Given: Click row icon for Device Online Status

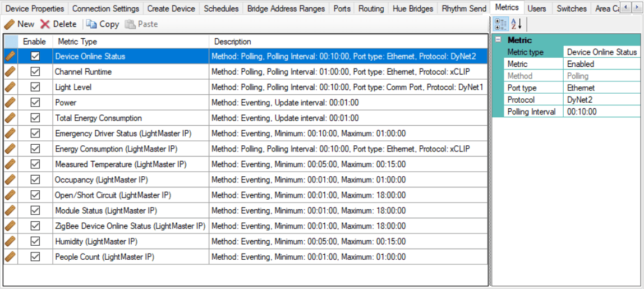Looking at the screenshot, I should [10, 56].
